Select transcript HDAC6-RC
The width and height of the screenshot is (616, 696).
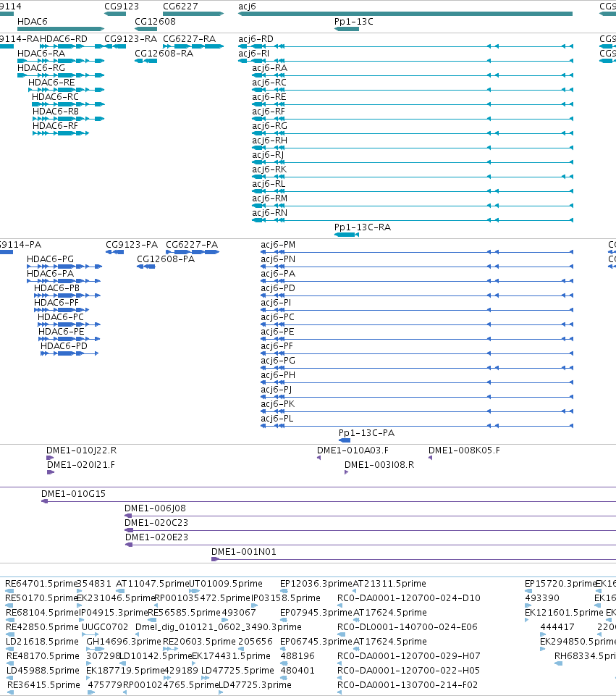click(55, 97)
